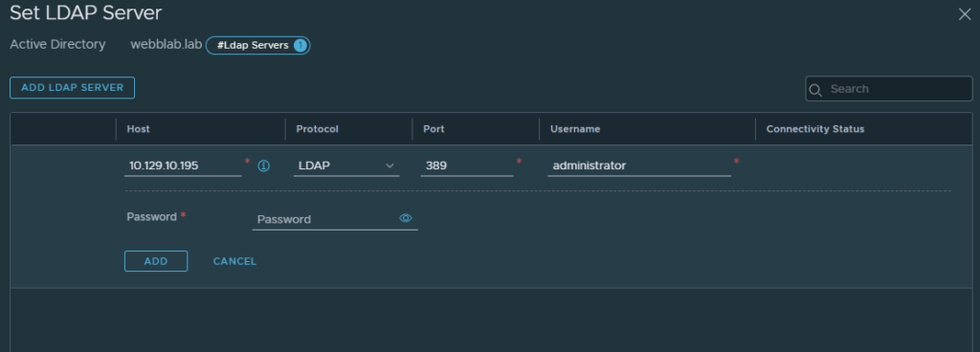Viewport: 980px width, 352px height.
Task: Click the search magnifier icon
Action: (815, 90)
